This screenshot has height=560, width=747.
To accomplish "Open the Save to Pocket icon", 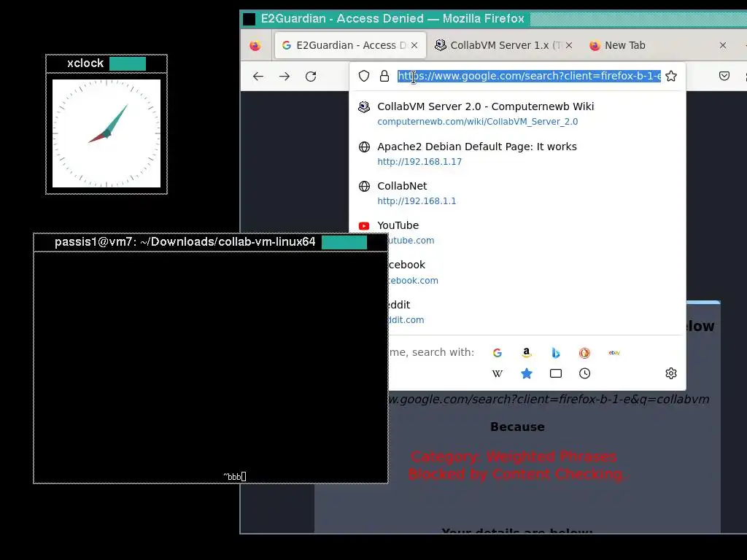I will [724, 76].
